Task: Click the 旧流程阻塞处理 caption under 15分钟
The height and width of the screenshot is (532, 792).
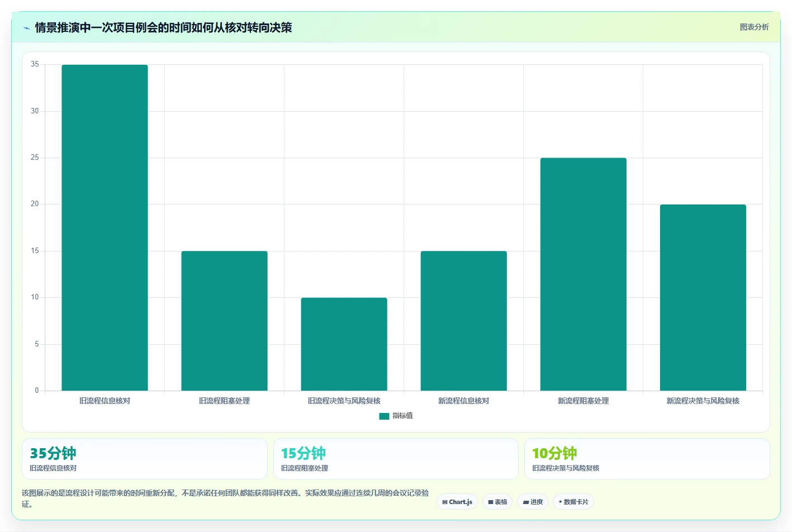Action: [305, 468]
